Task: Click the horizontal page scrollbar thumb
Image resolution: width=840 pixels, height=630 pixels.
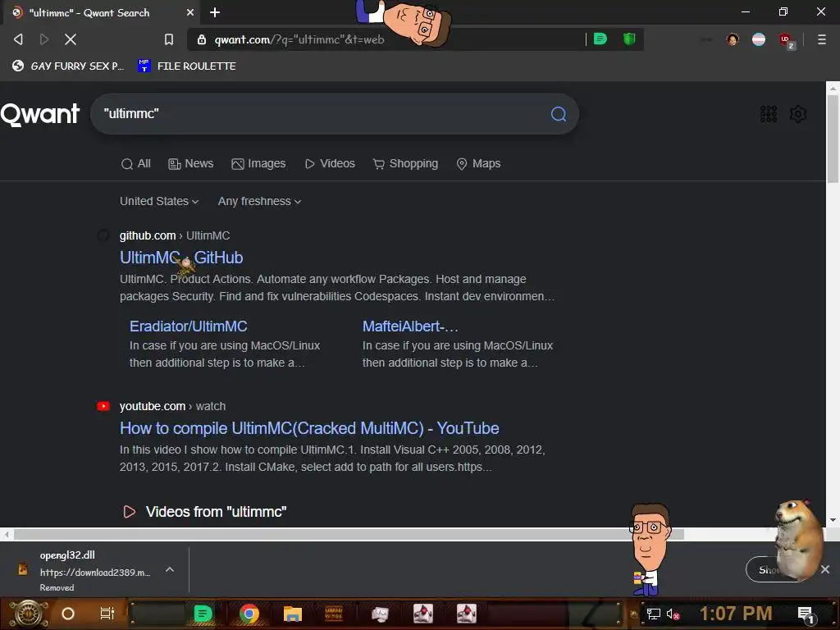Action: tap(348, 534)
